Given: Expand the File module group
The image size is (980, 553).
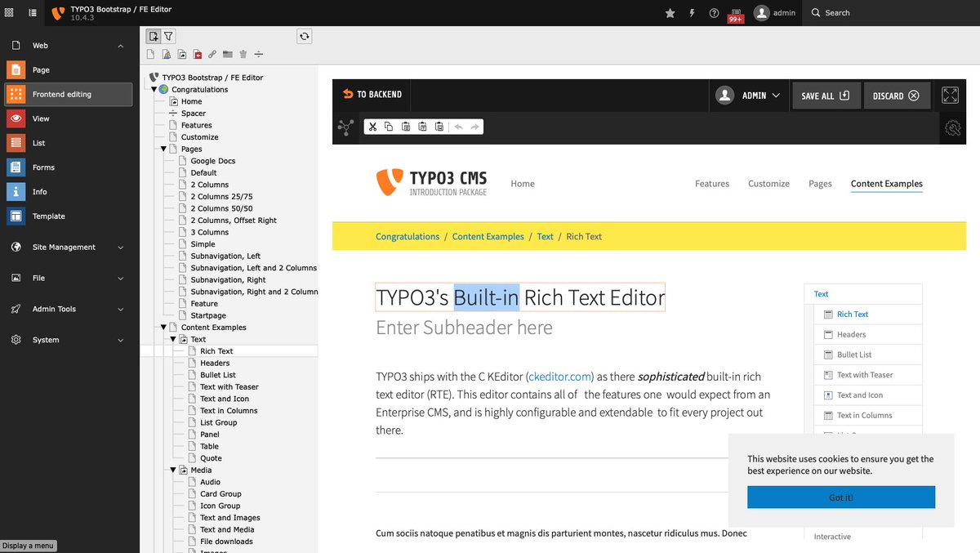Looking at the screenshot, I should coord(67,279).
